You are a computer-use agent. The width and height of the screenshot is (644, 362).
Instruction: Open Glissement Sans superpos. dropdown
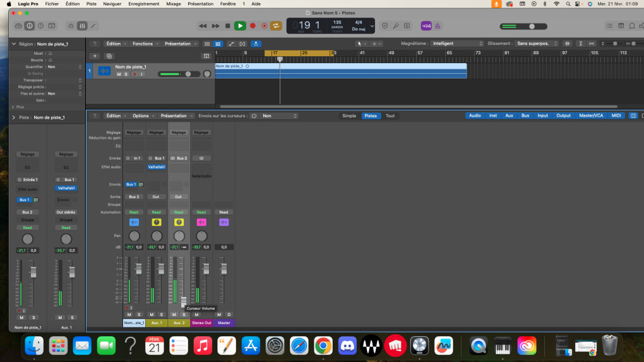pos(537,44)
